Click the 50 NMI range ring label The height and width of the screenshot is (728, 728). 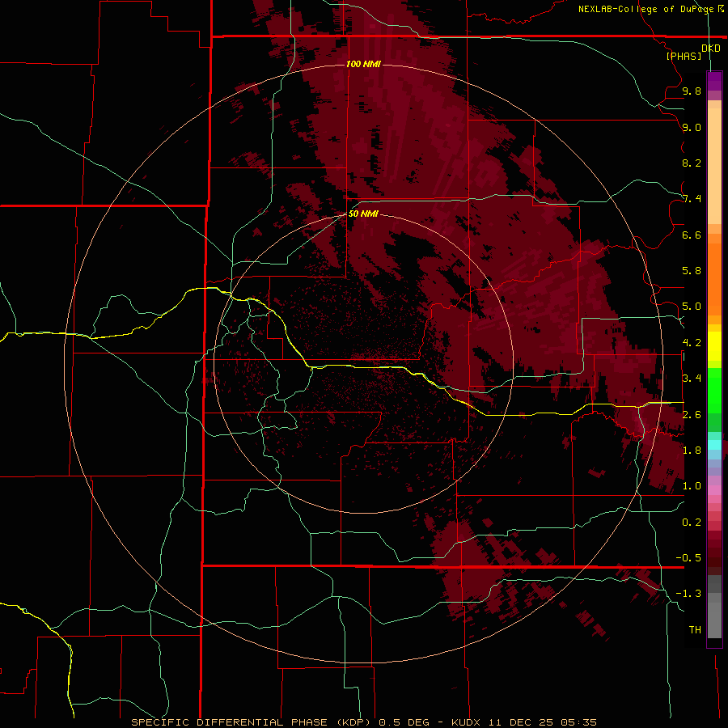(x=363, y=214)
